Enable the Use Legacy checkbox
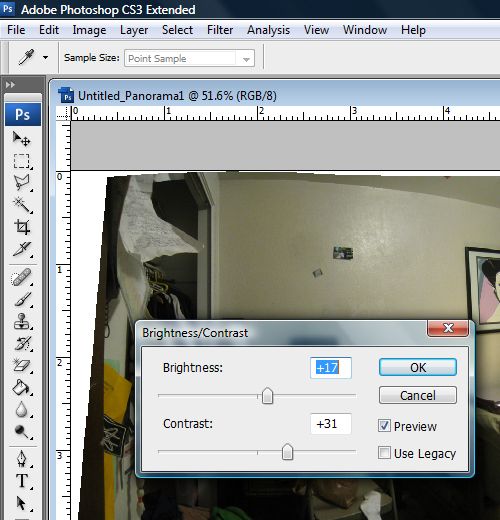Viewport: 500px width, 520px height. [x=384, y=453]
